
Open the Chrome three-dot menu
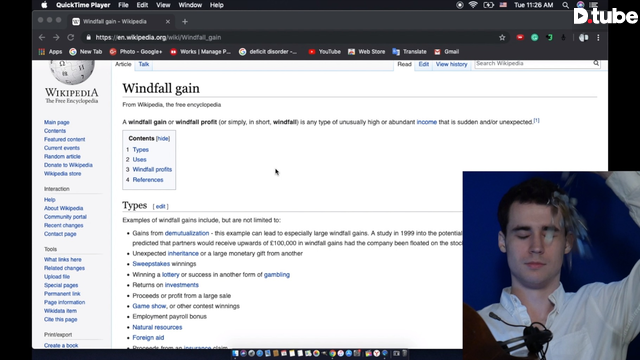click(x=598, y=38)
